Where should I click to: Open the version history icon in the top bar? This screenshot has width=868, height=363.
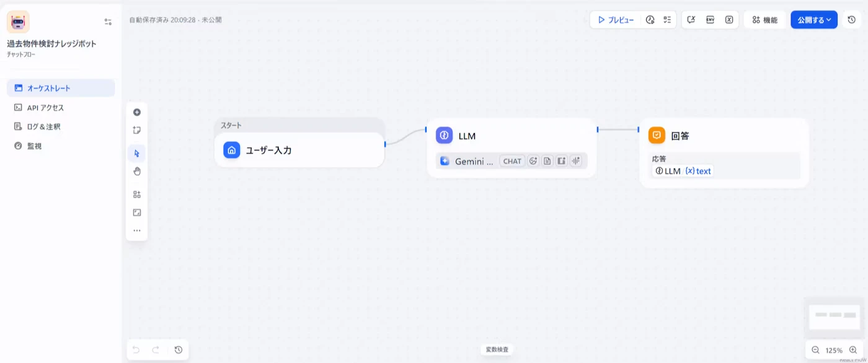(x=851, y=20)
